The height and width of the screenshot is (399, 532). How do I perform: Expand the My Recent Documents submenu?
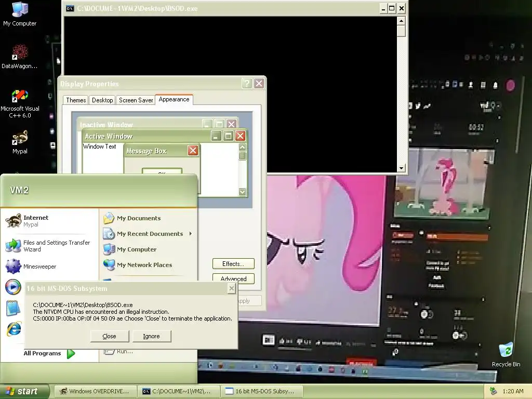[x=147, y=234]
